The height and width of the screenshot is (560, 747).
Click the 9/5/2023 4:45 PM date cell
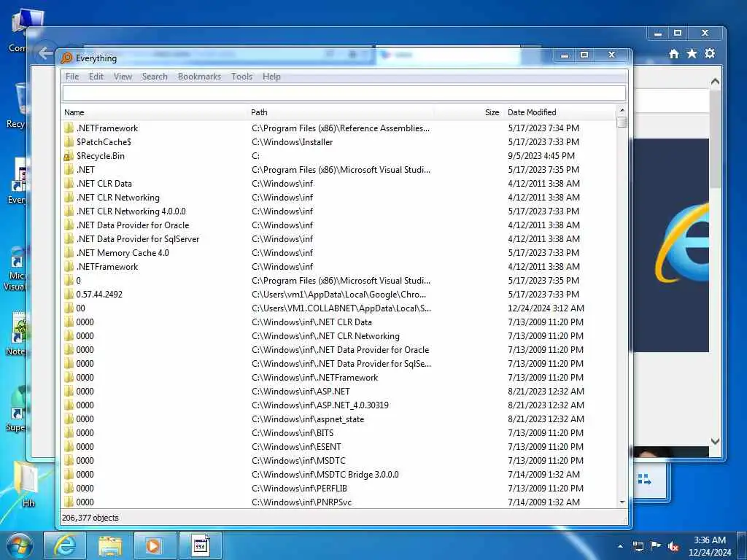pos(541,156)
